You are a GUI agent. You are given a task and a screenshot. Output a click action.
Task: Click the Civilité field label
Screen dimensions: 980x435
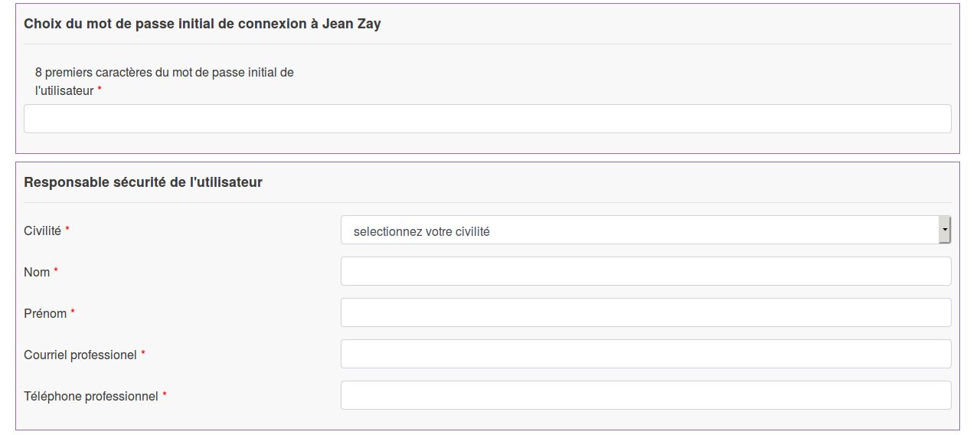click(42, 231)
